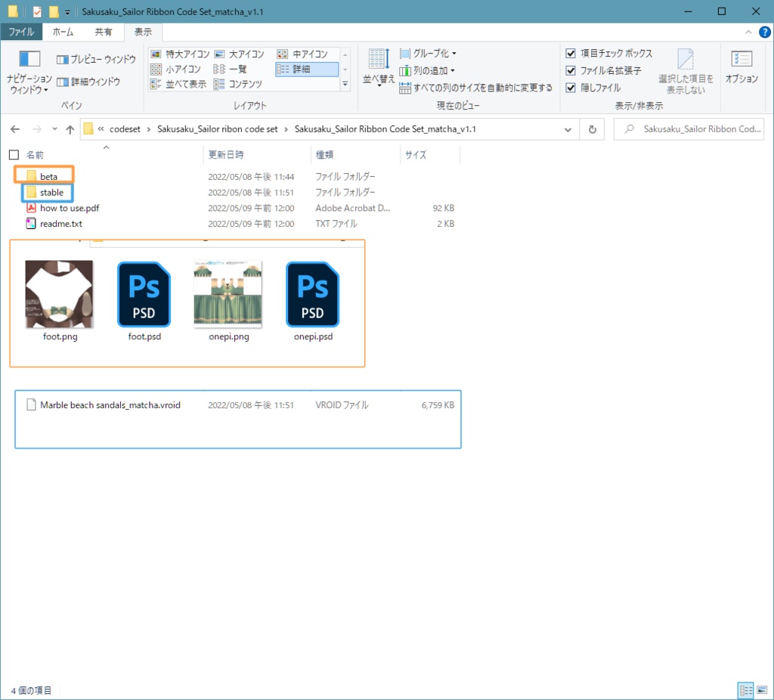Uncheck 項目チェック ボックス option
Screen dimensions: 774x700
(x=570, y=53)
